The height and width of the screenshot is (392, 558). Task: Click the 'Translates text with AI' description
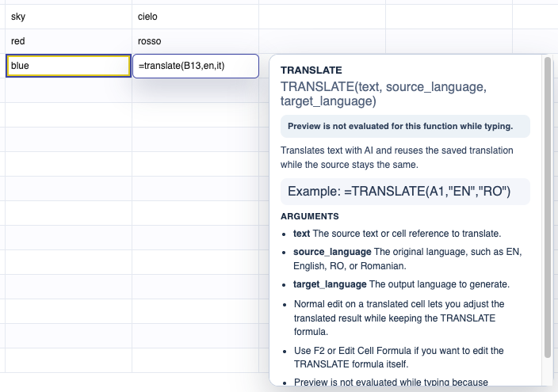pos(397,158)
